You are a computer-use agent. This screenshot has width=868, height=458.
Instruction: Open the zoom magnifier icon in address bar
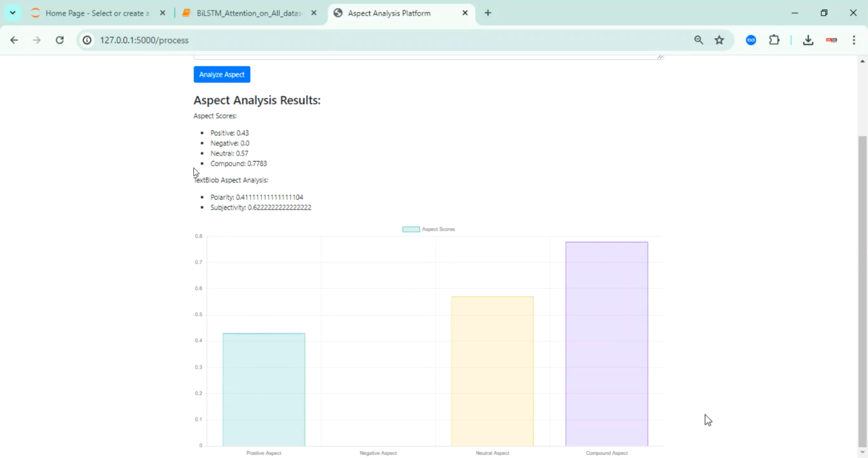(698, 40)
